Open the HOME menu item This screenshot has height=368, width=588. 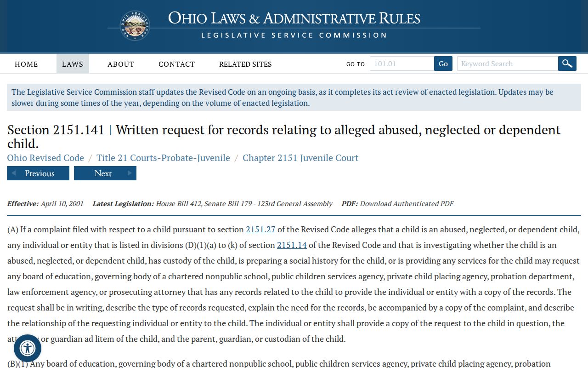click(x=26, y=64)
